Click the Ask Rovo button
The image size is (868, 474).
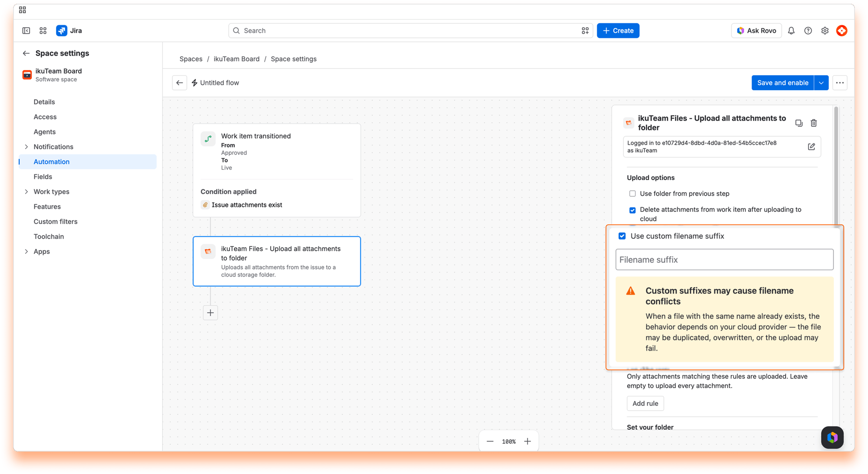point(756,30)
